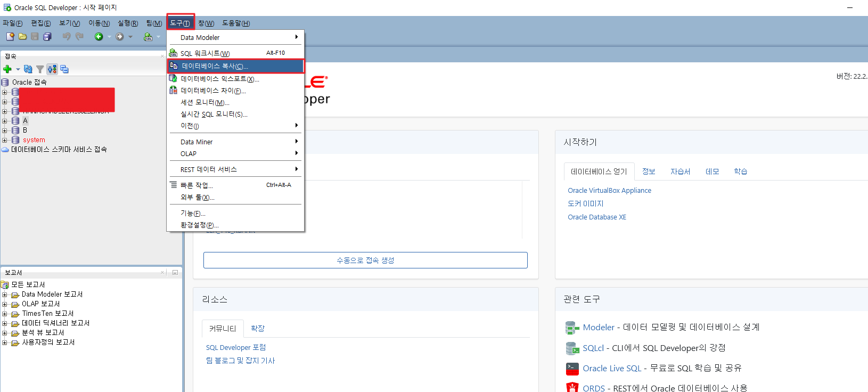This screenshot has height=392, width=868.
Task: Expand 분석 뷰 보고서 node
Action: pos(5,333)
